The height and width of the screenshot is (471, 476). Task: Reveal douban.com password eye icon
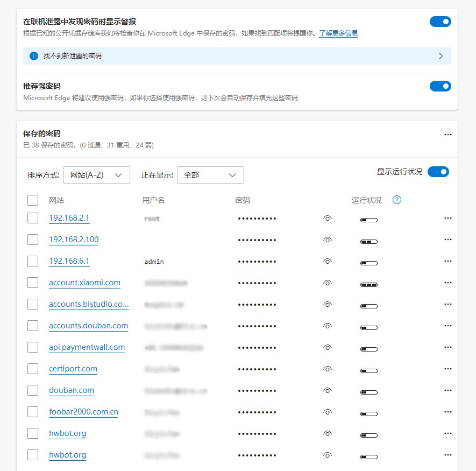click(327, 391)
